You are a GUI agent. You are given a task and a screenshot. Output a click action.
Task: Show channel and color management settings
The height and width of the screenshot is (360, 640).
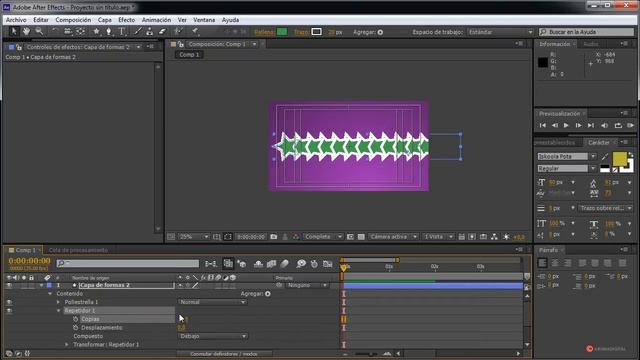(296, 237)
